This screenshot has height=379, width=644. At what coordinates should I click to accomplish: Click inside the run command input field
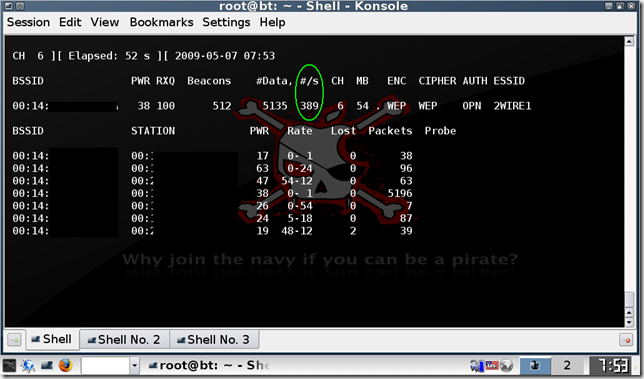click(x=106, y=365)
